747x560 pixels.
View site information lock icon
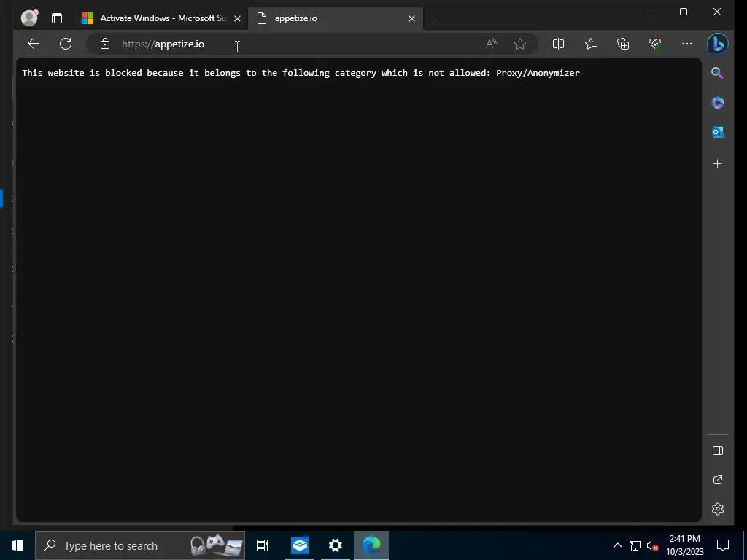point(105,44)
